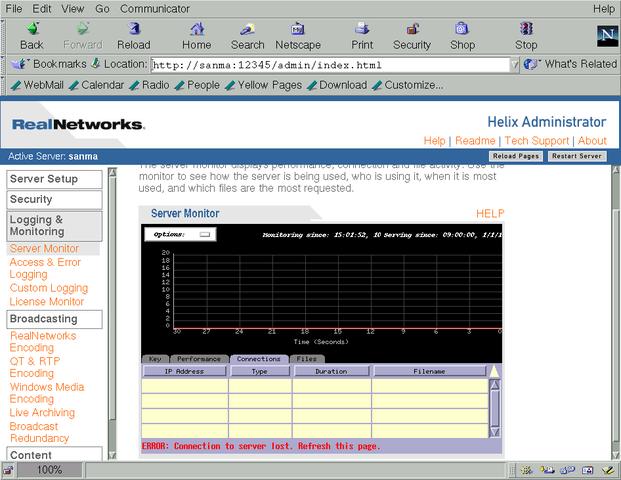Viewport: 621px width, 480px height.
Task: Collapse the Broadcasting section
Action: 54,319
